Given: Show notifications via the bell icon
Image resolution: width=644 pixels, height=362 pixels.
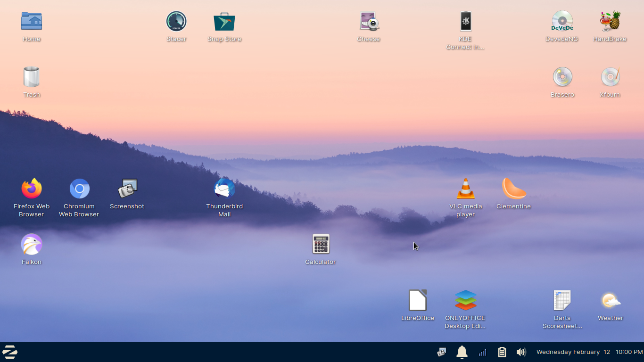Looking at the screenshot, I should tap(462, 352).
